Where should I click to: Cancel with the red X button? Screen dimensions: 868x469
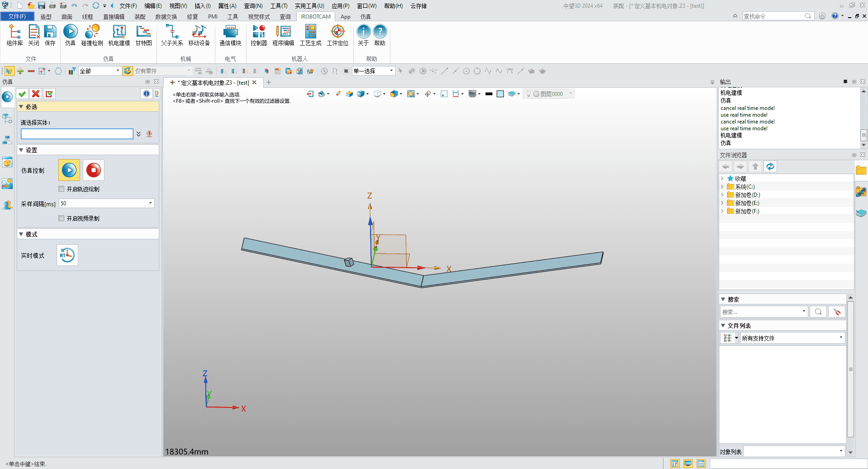point(36,94)
